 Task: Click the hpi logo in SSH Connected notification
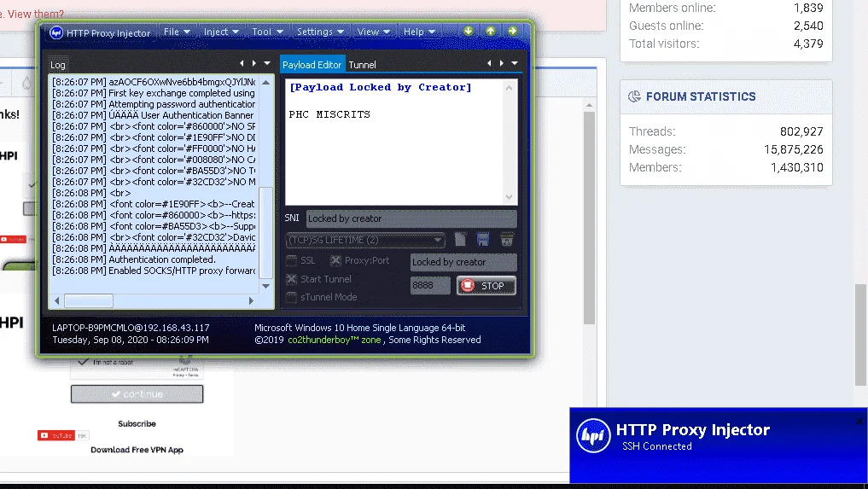[593, 436]
